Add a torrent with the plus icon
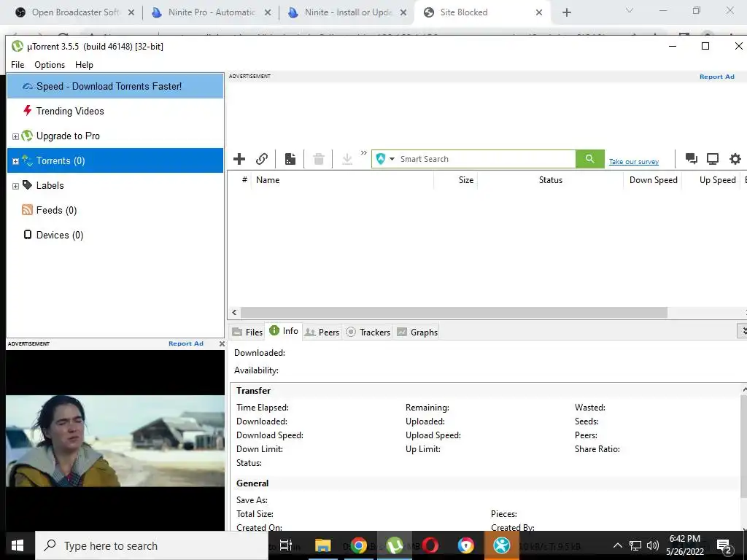This screenshot has height=560, width=747. tap(239, 158)
